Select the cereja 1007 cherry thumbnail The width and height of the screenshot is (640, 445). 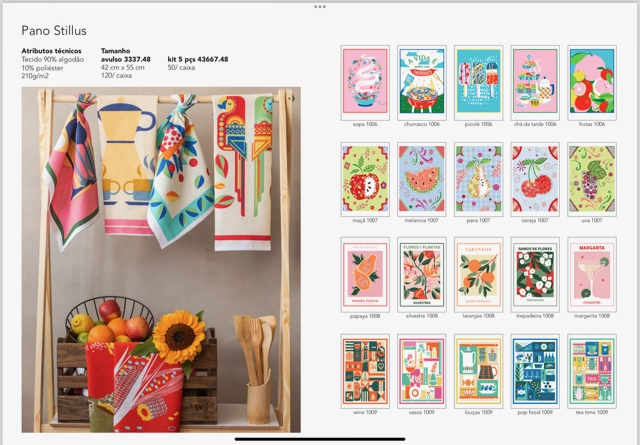click(x=535, y=179)
